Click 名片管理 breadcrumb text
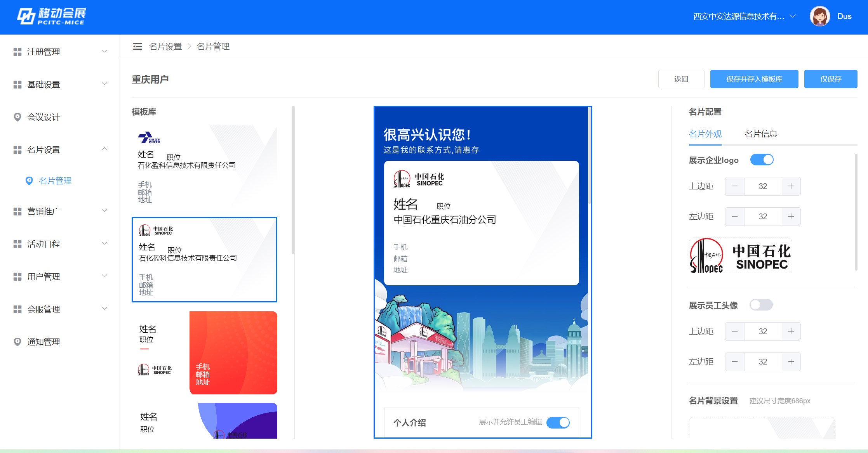The width and height of the screenshot is (868, 453). click(213, 47)
